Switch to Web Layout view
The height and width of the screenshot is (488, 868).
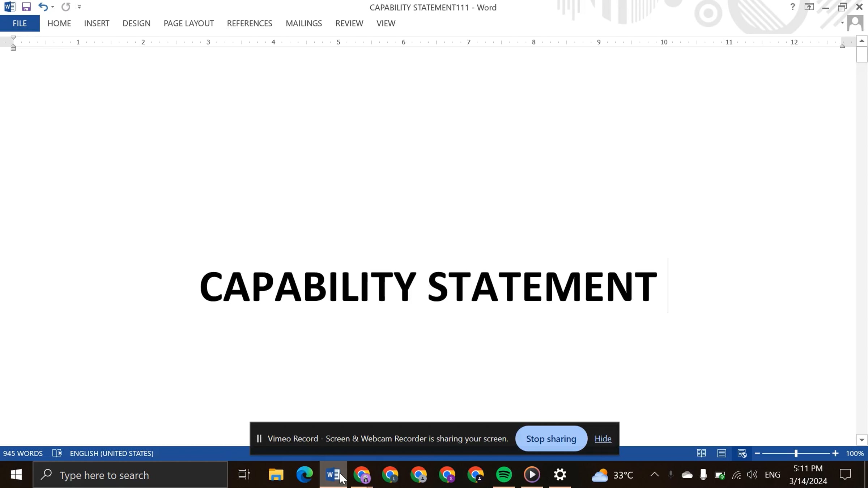(742, 453)
